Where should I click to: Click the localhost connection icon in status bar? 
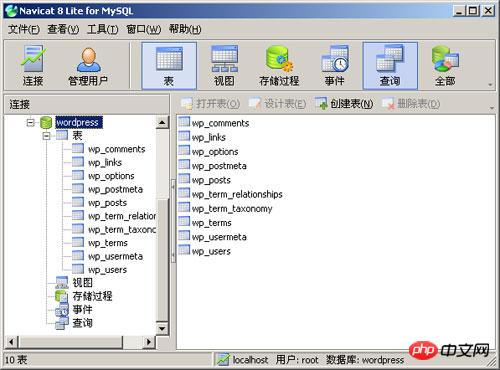223,359
